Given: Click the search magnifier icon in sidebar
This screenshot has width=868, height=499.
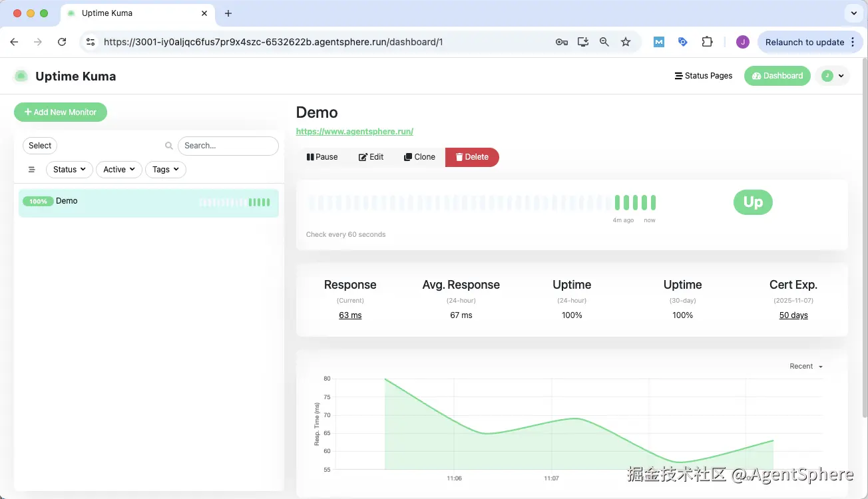Looking at the screenshot, I should click(x=168, y=145).
